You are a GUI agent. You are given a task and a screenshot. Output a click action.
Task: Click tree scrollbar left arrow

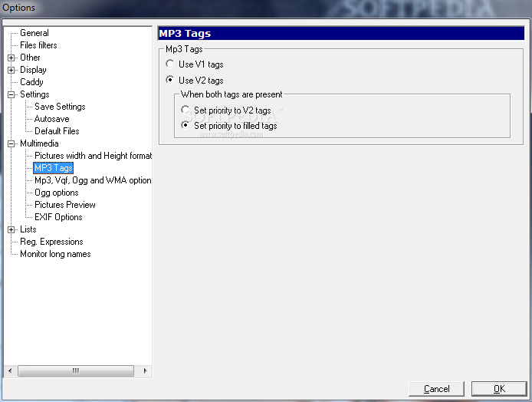pos(10,371)
